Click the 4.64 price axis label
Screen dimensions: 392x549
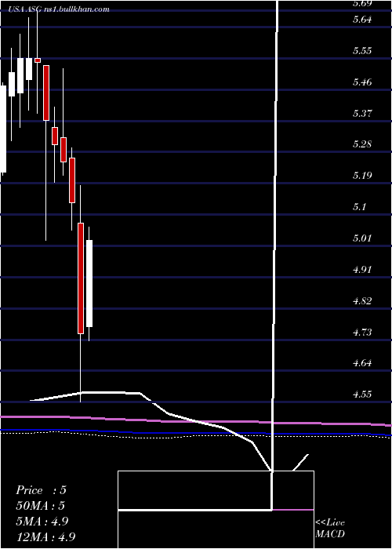point(362,362)
